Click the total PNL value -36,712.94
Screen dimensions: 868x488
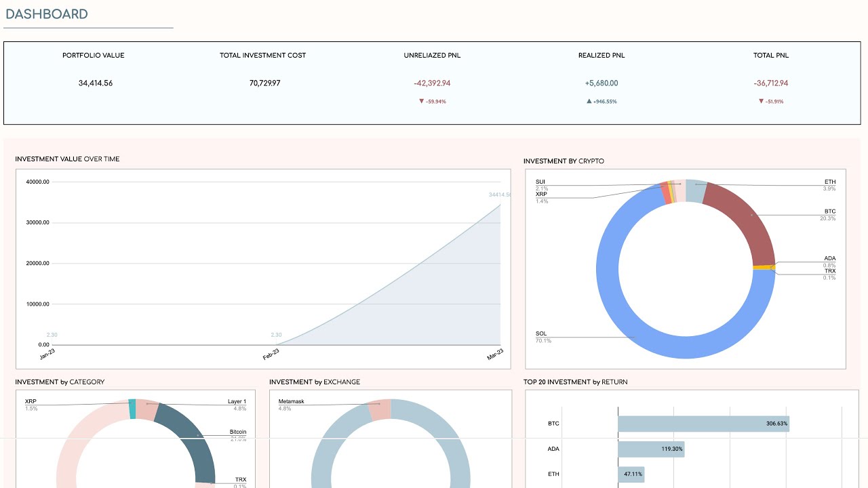pyautogui.click(x=772, y=83)
